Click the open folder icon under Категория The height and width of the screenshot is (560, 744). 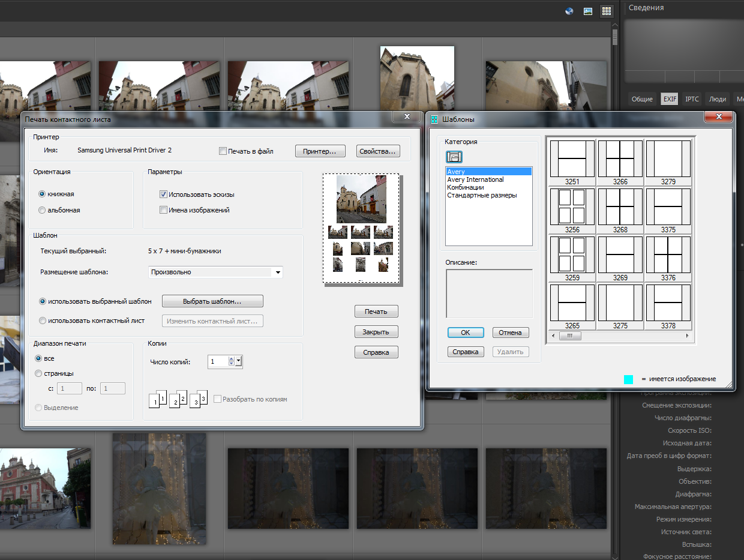454,157
